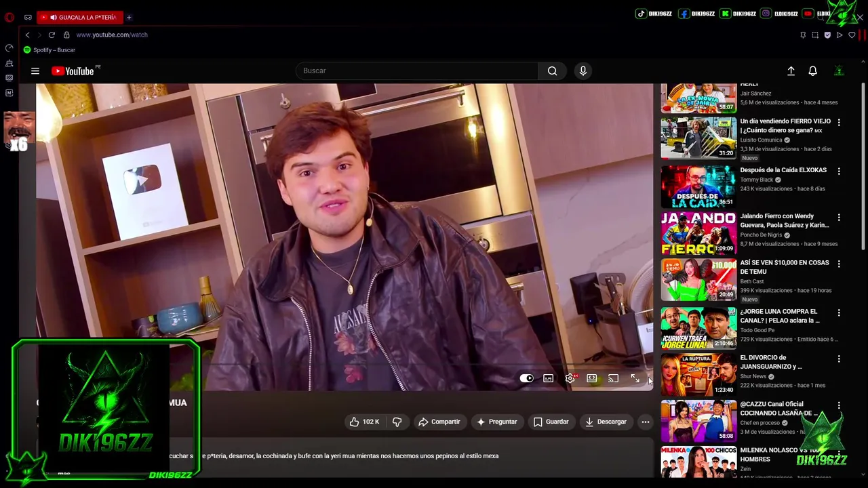This screenshot has width=868, height=488.
Task: Click the YouTube 'Buscar' search field
Action: pos(417,70)
